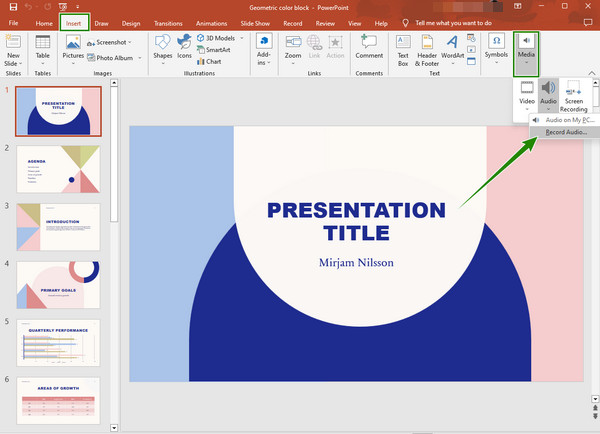This screenshot has width=600, height=434.
Task: Open the Shapes gallery
Action: click(163, 50)
